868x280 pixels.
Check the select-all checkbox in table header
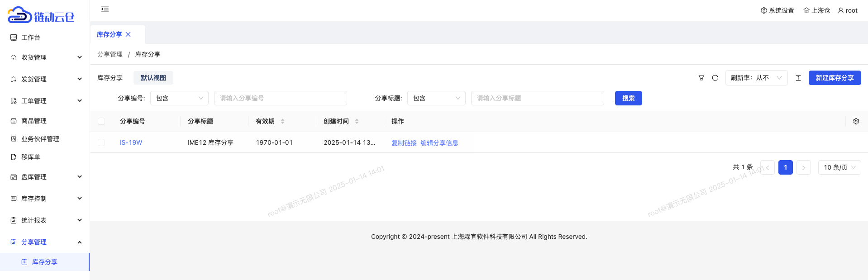coord(101,121)
